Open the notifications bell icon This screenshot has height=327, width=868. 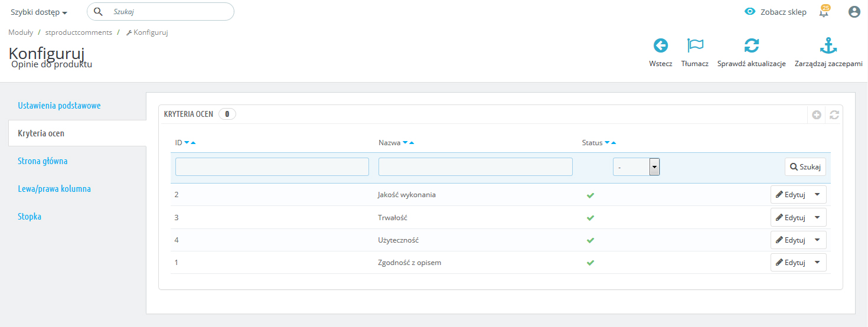(x=824, y=12)
